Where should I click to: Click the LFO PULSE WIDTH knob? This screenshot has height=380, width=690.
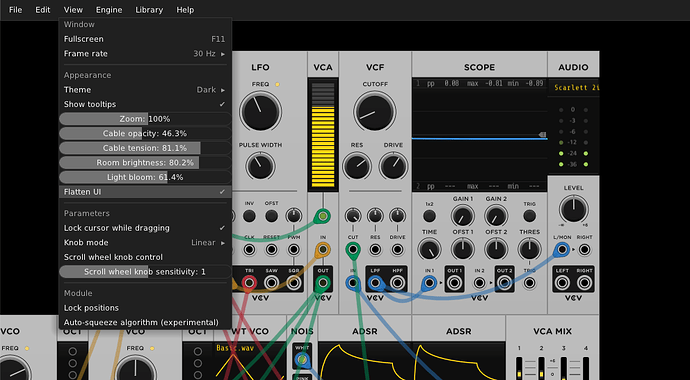261,166
